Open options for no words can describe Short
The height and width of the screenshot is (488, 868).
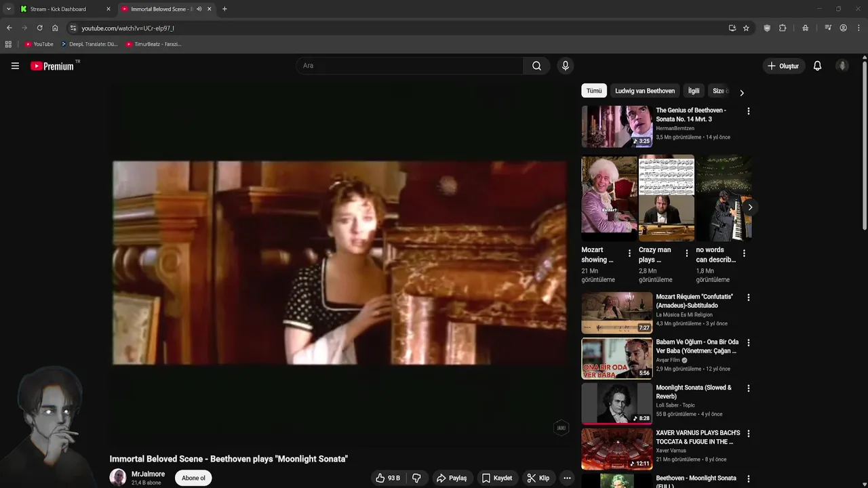744,253
